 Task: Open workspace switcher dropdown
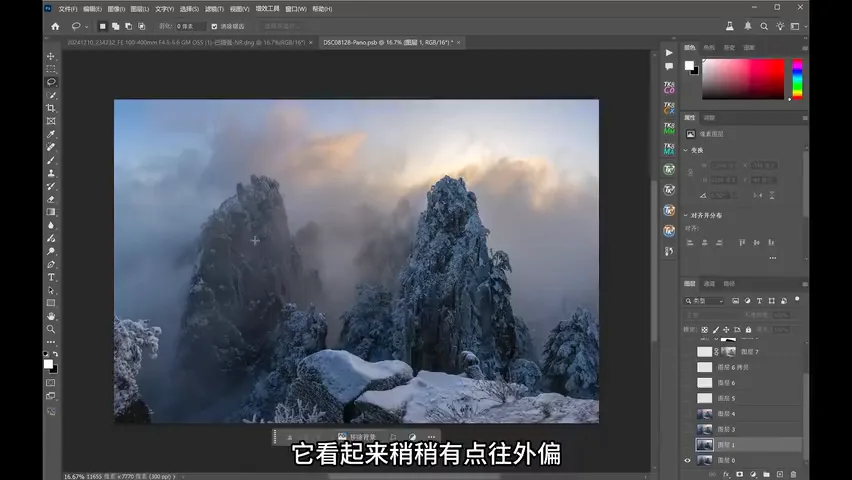pyautogui.click(x=796, y=26)
